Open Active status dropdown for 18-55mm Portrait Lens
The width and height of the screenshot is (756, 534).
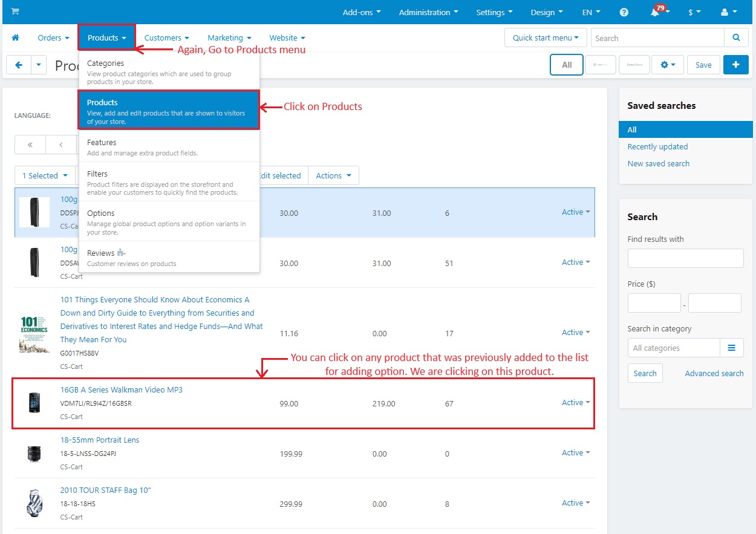(576, 453)
